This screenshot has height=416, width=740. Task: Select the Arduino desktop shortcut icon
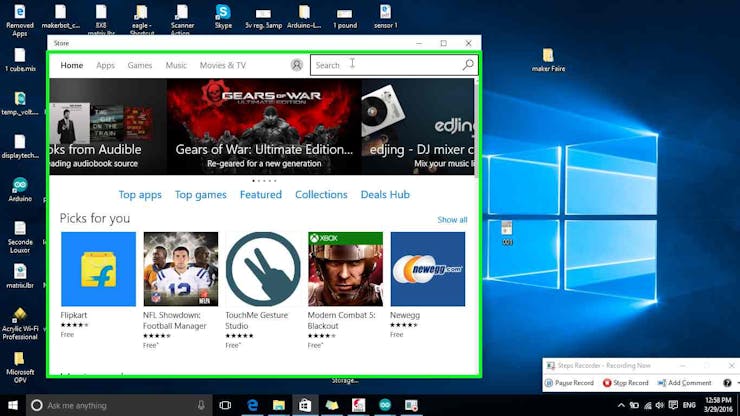(x=20, y=189)
